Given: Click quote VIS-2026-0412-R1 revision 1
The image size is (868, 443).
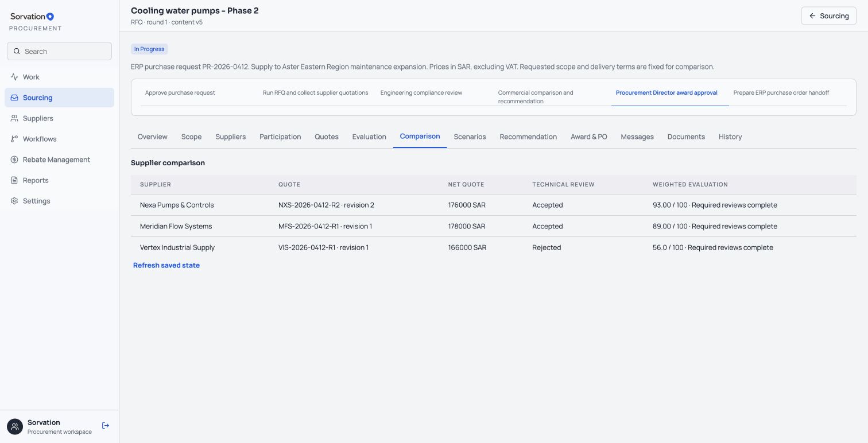Looking at the screenshot, I should (x=323, y=247).
